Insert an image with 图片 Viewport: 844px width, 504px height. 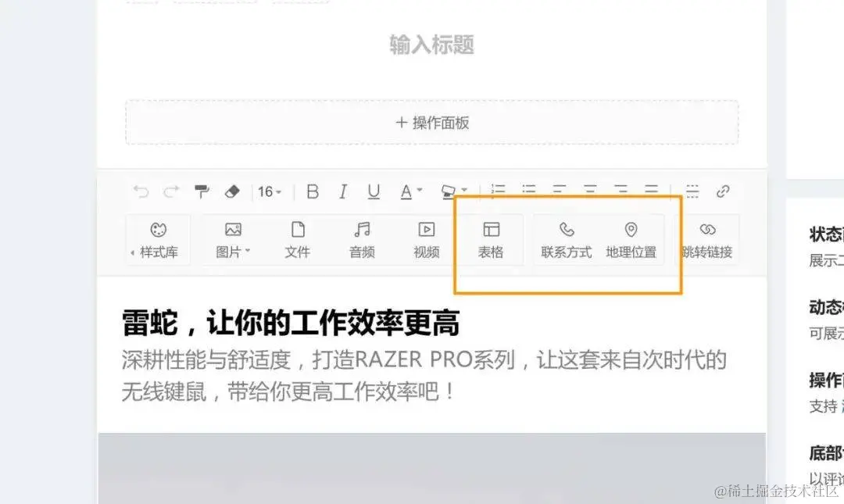coord(233,240)
